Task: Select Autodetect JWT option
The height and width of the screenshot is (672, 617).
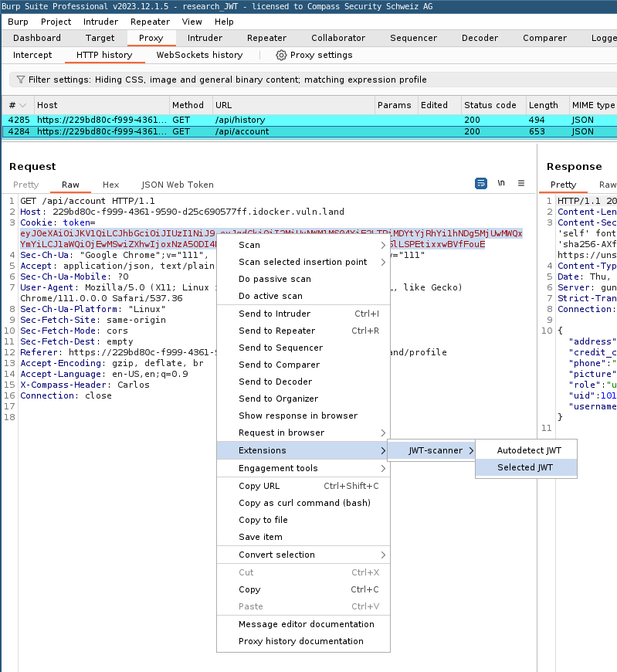Action: click(x=529, y=450)
